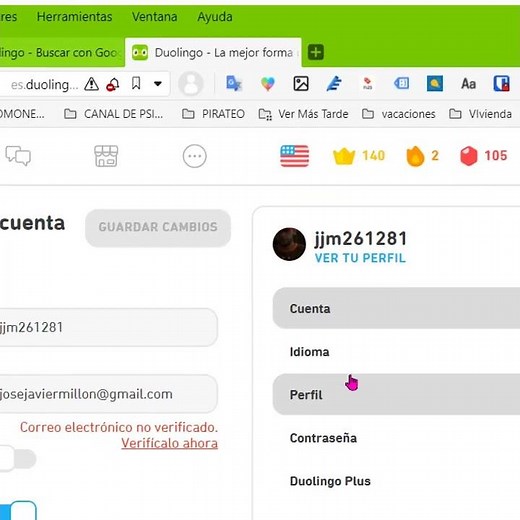Open the Herramientas menu
This screenshot has width=520, height=520.
point(74,17)
